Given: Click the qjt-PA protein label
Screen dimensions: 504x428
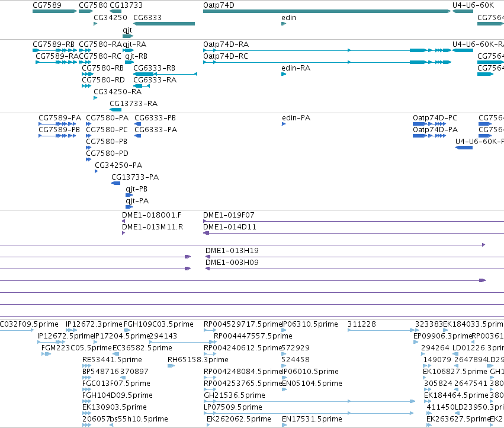Looking at the screenshot, I should [x=137, y=202].
